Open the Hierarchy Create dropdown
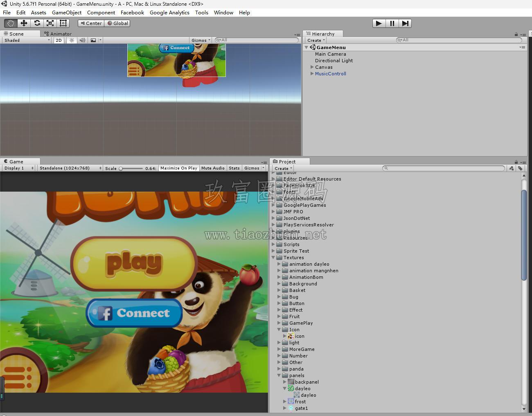 pyautogui.click(x=316, y=40)
